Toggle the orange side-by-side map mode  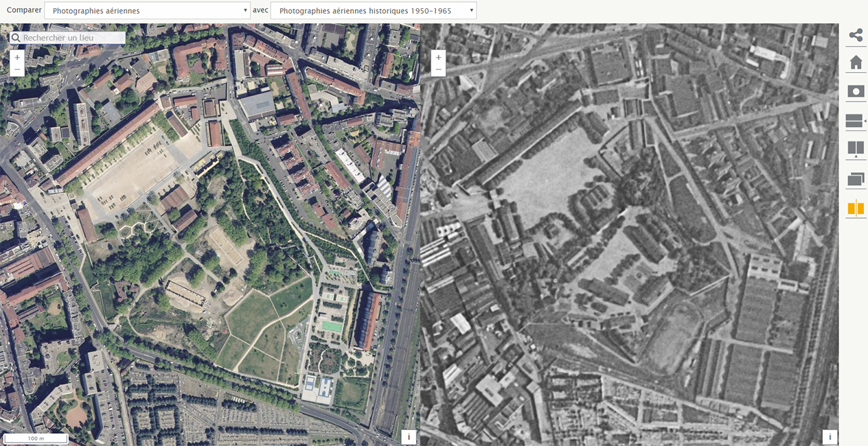855,208
